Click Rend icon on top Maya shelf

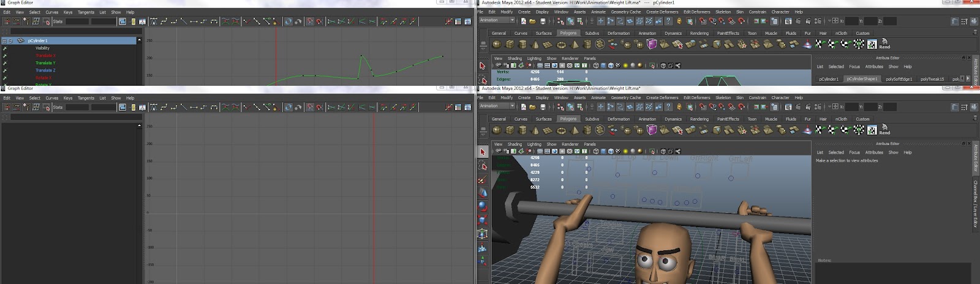(884, 44)
